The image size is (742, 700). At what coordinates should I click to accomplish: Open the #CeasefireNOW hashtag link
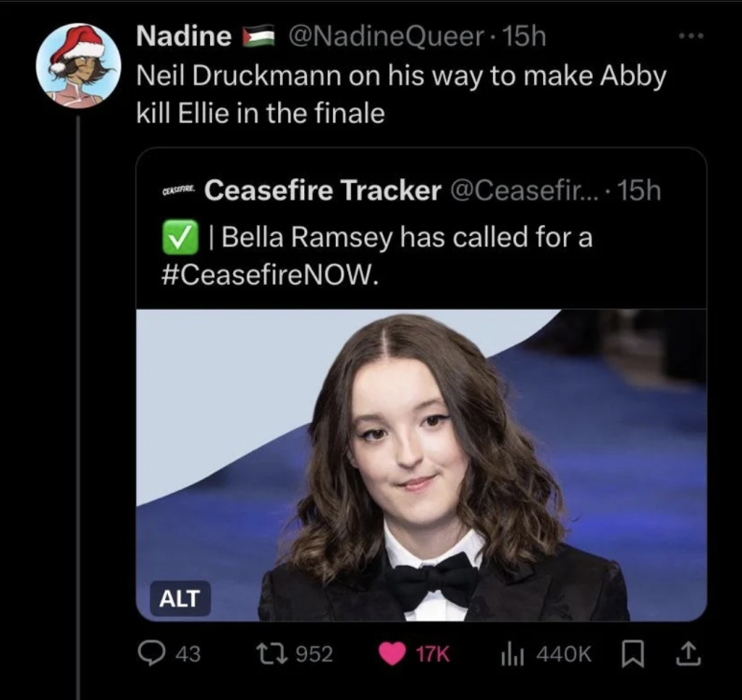(268, 277)
